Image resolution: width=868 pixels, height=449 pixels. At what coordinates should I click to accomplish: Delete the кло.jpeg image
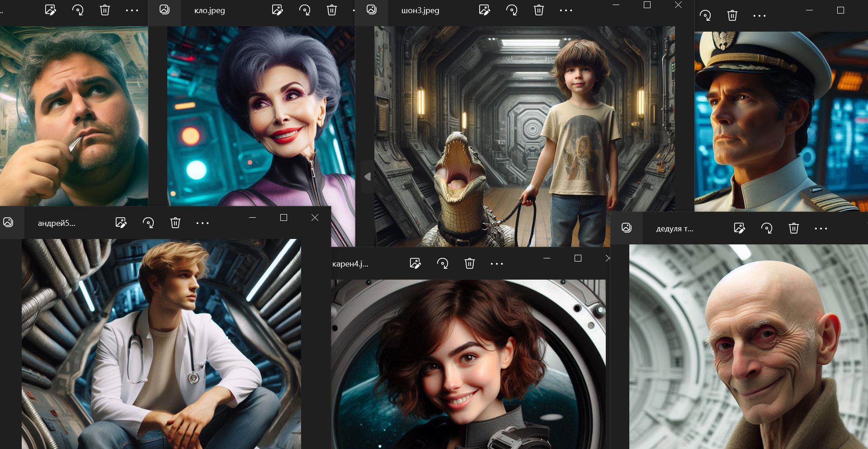pos(332,10)
